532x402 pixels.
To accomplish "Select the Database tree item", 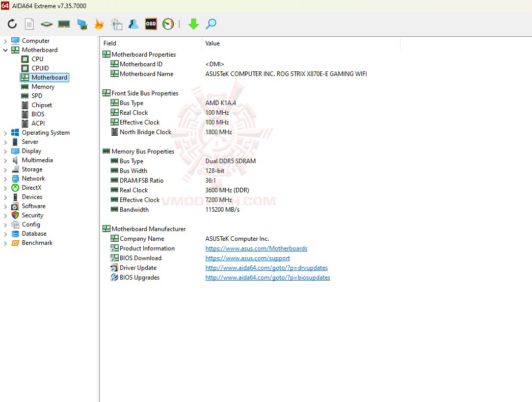I will click(34, 234).
